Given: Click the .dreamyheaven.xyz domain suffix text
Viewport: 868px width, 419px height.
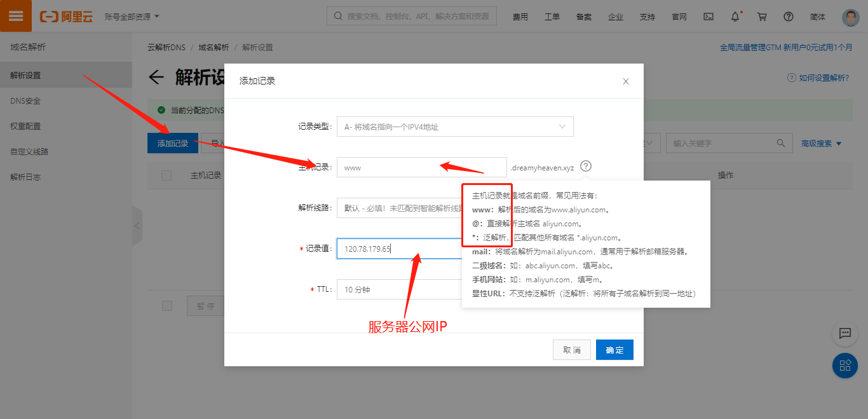Looking at the screenshot, I should click(542, 168).
